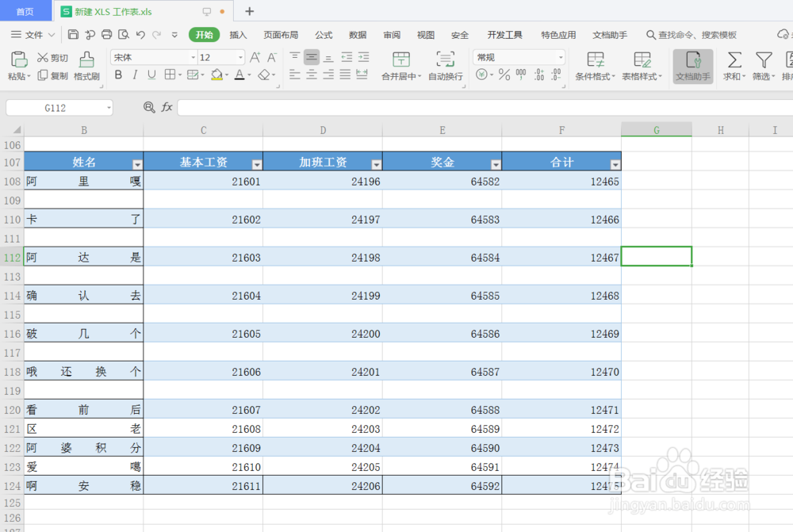
Task: Decrease indent icon
Action: (347, 56)
